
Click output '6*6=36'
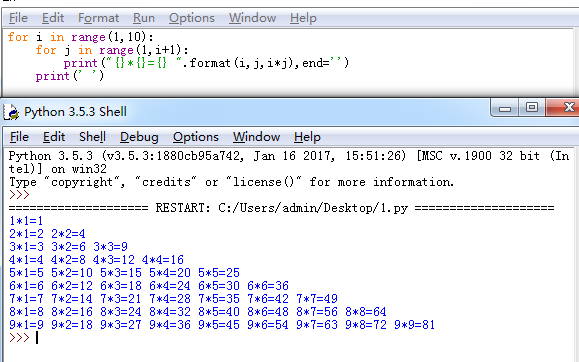pos(268,286)
